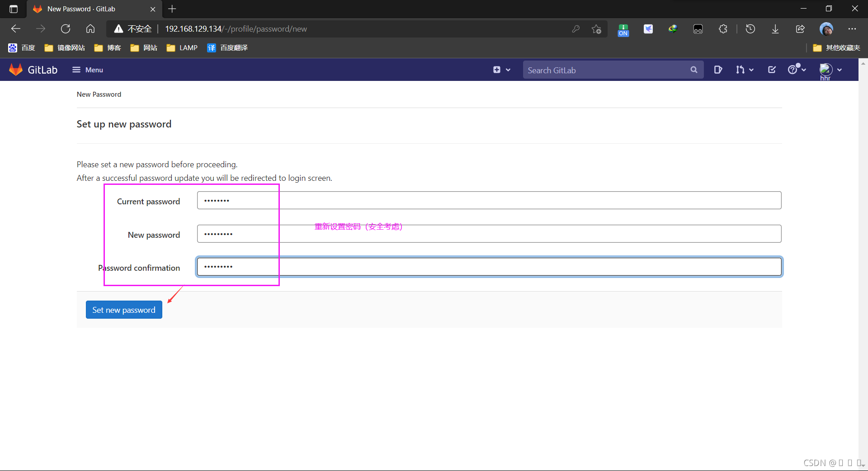Click the not-secure warning indicator
This screenshot has height=471, width=868.
[132, 29]
